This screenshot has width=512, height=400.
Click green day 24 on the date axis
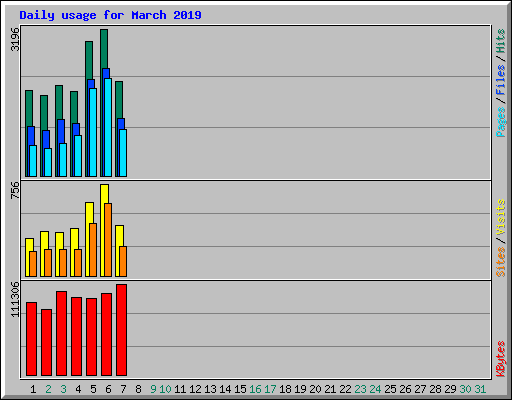(375, 389)
